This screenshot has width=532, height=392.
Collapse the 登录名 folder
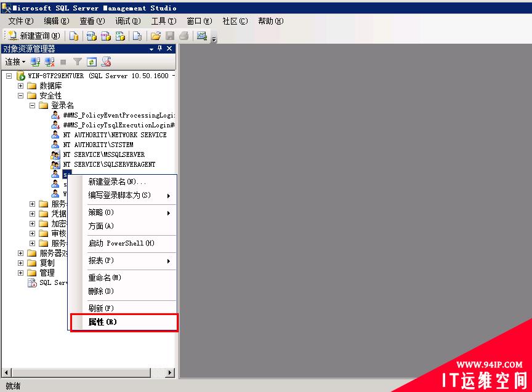pos(32,105)
